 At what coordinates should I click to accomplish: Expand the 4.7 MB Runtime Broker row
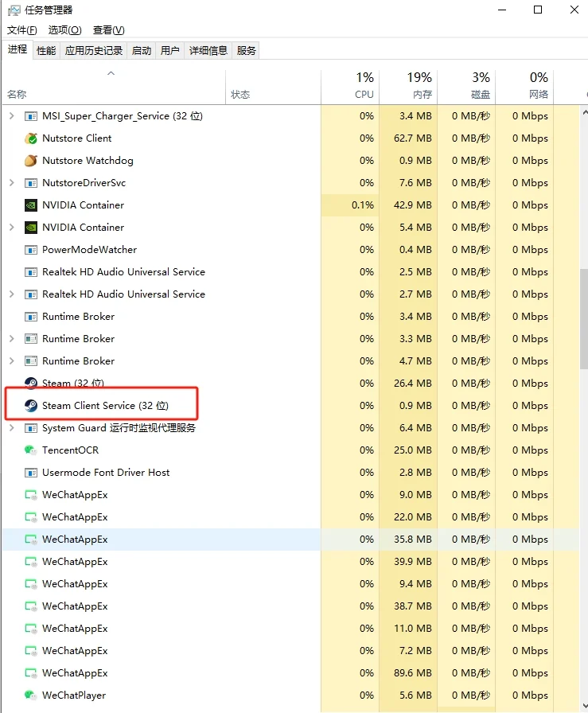(x=12, y=361)
